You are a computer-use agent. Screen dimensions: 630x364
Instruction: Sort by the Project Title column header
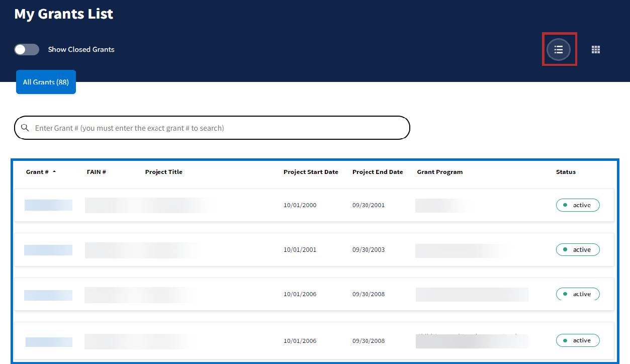pos(163,172)
